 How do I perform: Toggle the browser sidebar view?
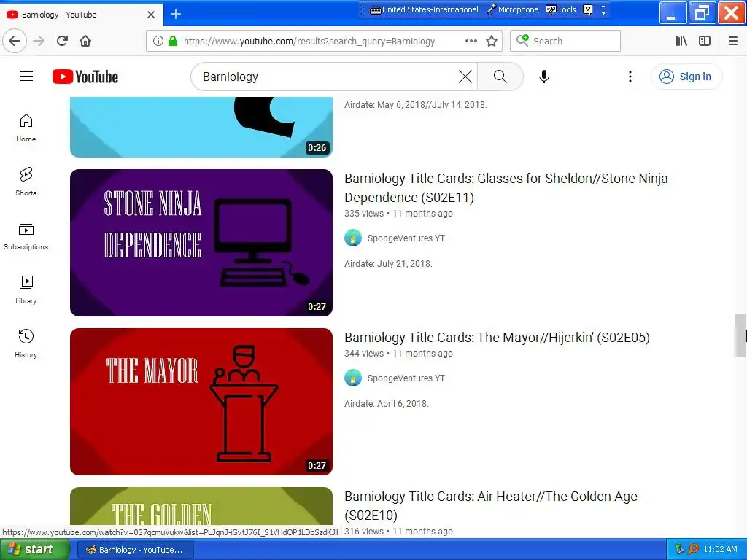coord(705,41)
